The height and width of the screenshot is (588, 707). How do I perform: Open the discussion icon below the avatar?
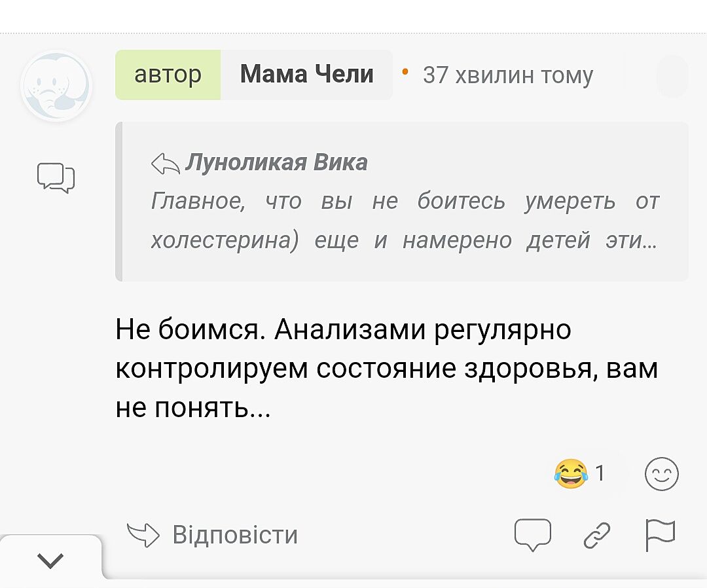pyautogui.click(x=56, y=177)
